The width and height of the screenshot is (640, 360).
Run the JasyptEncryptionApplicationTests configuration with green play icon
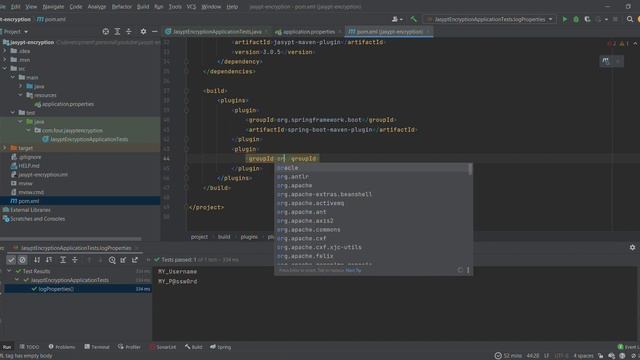pyautogui.click(x=564, y=19)
